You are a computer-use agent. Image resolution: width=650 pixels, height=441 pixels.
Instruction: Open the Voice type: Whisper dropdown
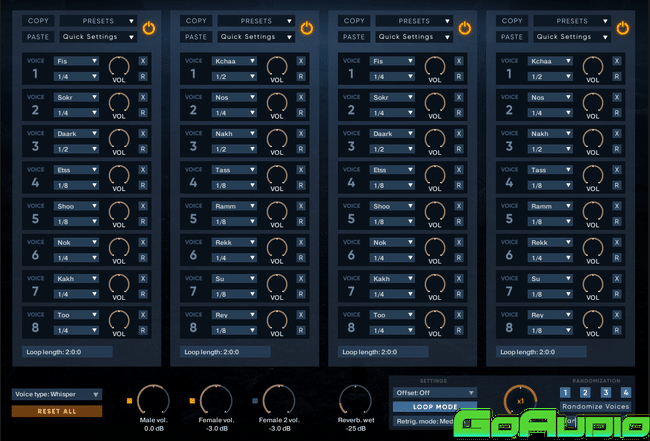(57, 394)
